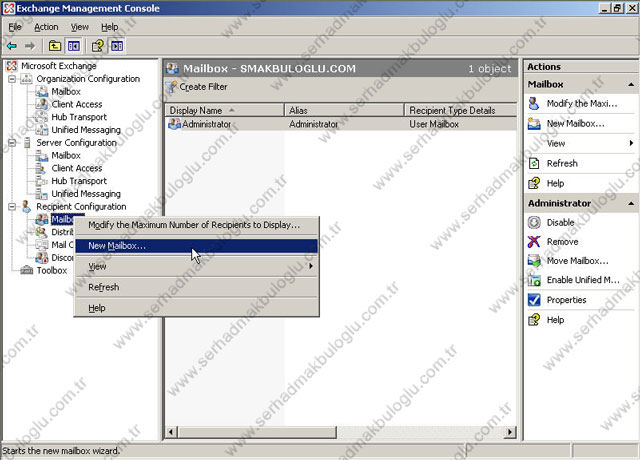Click the Properties checkmark icon
The width and height of the screenshot is (640, 460).
pos(534,300)
